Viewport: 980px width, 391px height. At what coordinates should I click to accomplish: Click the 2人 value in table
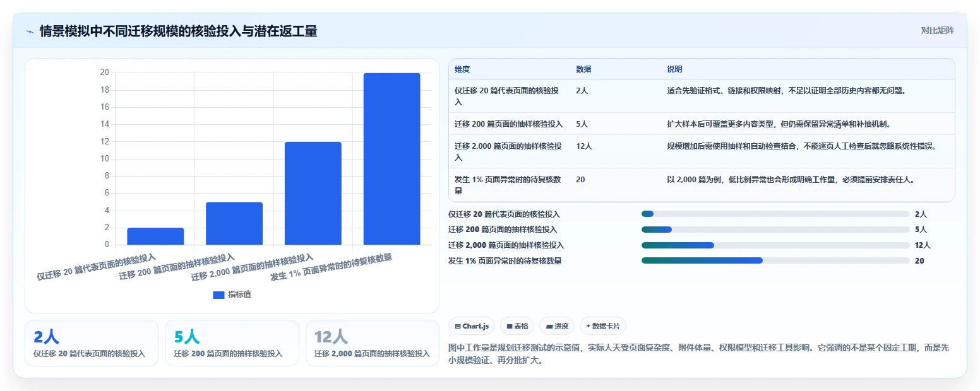coord(582,91)
